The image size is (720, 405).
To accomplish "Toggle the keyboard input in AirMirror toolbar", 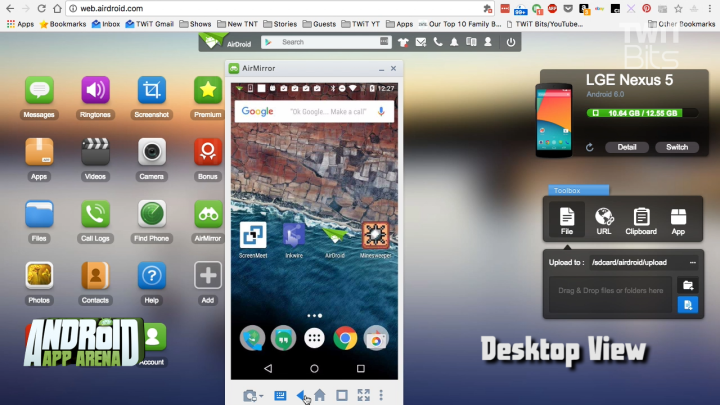I will tap(280, 395).
